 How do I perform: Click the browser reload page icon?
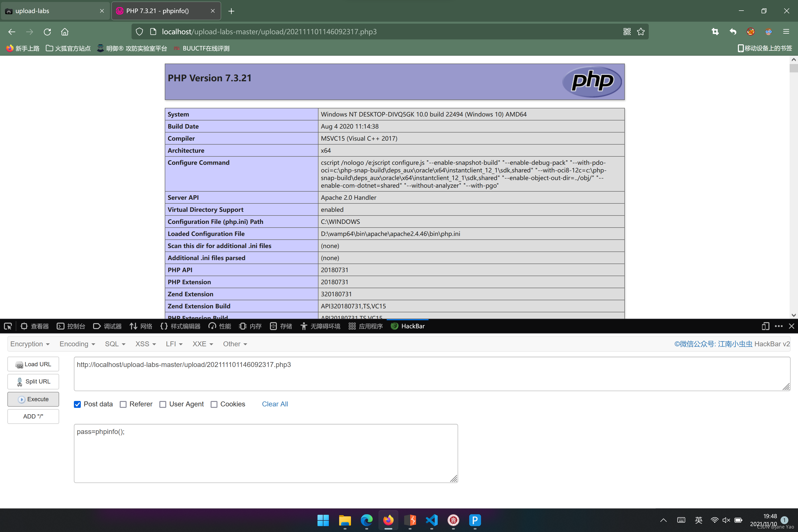coord(47,32)
